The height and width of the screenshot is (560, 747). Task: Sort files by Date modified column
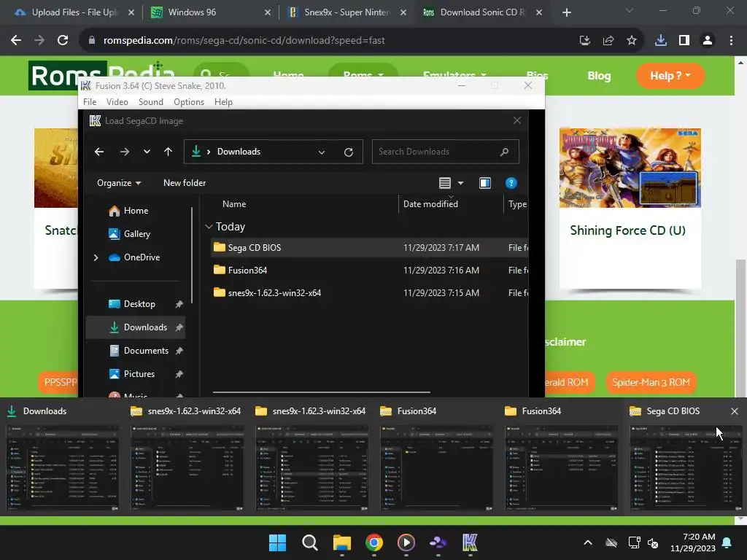[x=430, y=204]
